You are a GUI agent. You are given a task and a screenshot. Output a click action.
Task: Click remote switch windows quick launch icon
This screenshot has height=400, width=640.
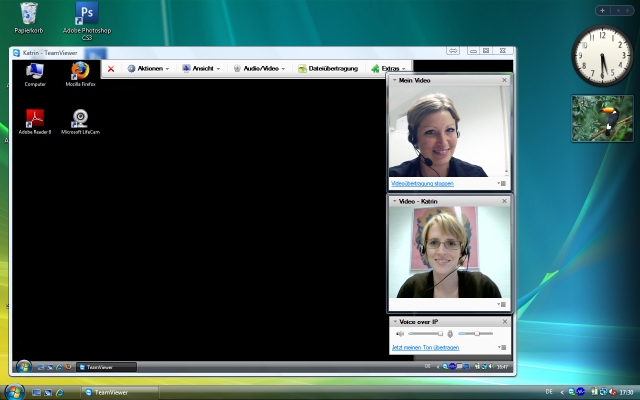tap(50, 367)
